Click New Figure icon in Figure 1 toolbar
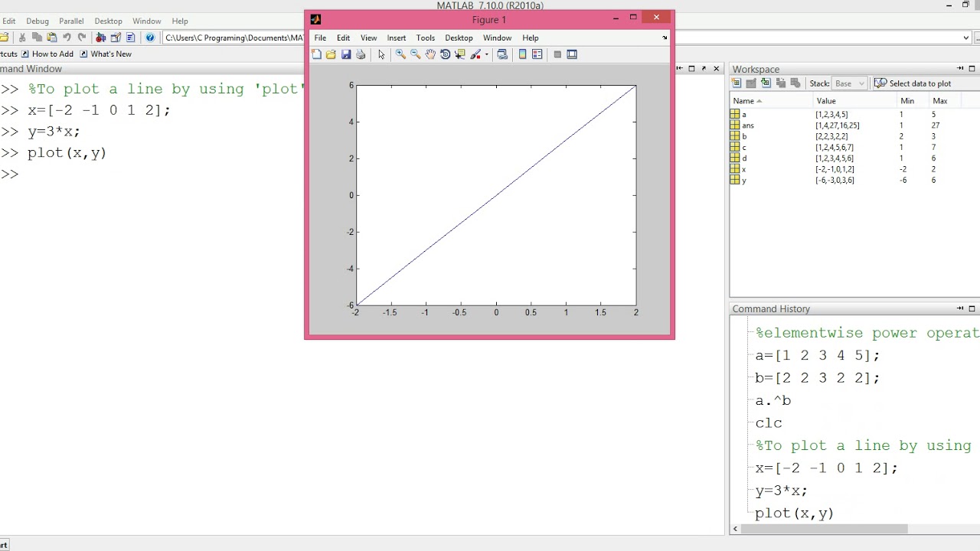This screenshot has width=980, height=551. coord(316,54)
